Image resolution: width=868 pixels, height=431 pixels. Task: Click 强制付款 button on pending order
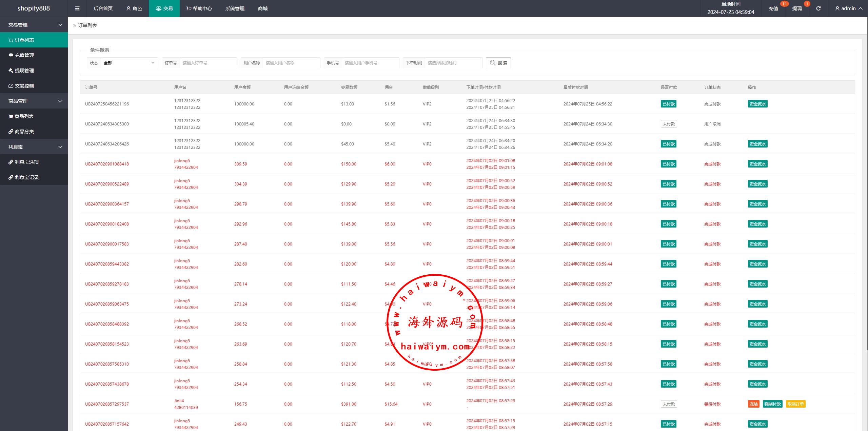click(772, 404)
